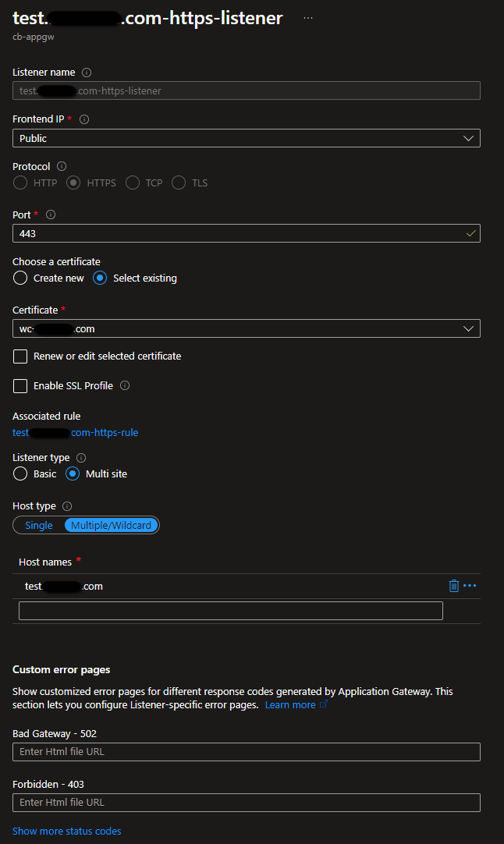Select the HTTP protocol radio button

pos(20,183)
